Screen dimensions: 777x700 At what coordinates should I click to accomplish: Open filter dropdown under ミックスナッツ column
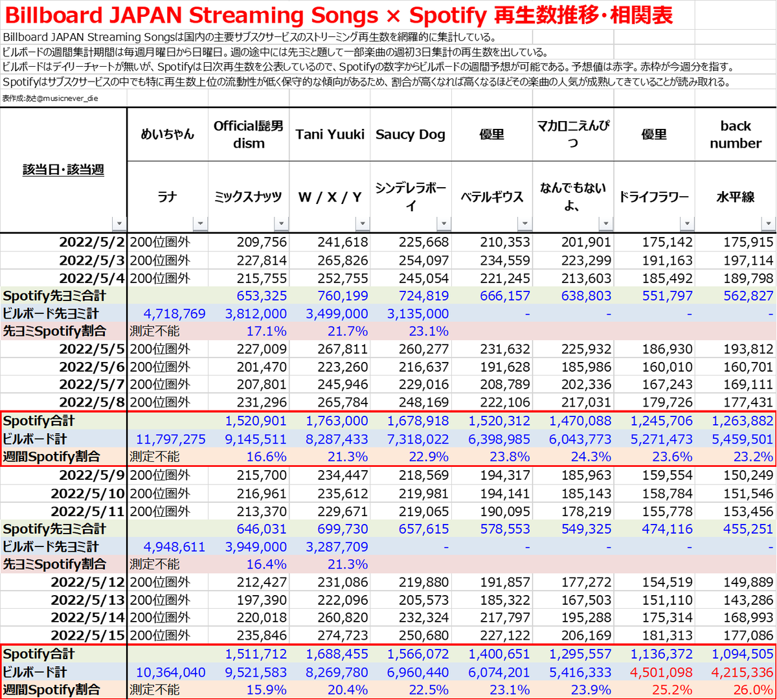tap(281, 224)
